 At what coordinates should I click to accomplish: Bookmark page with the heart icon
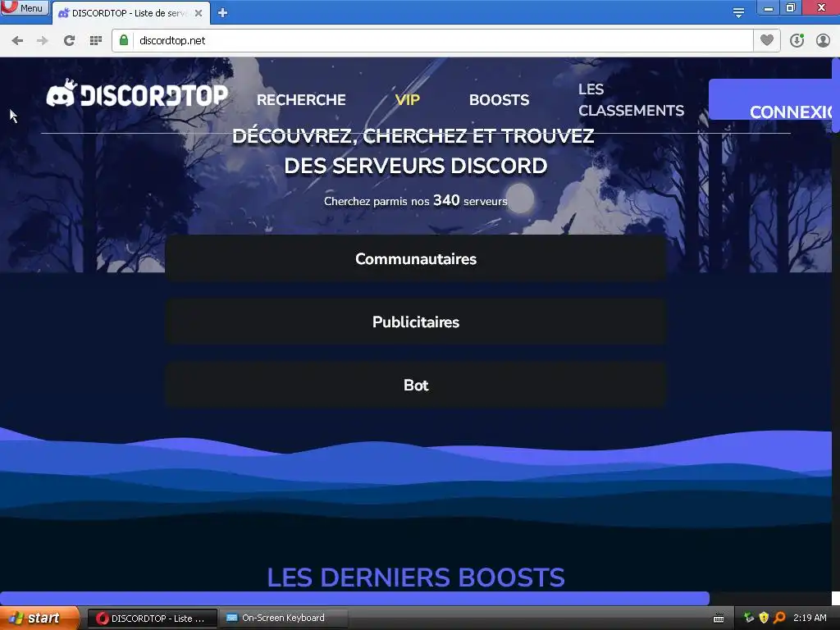(x=767, y=40)
